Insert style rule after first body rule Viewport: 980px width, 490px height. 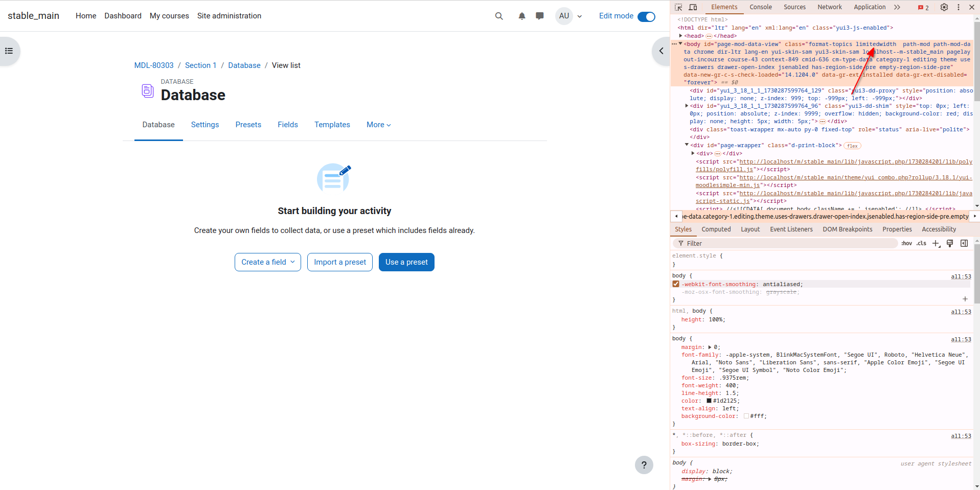(x=965, y=299)
